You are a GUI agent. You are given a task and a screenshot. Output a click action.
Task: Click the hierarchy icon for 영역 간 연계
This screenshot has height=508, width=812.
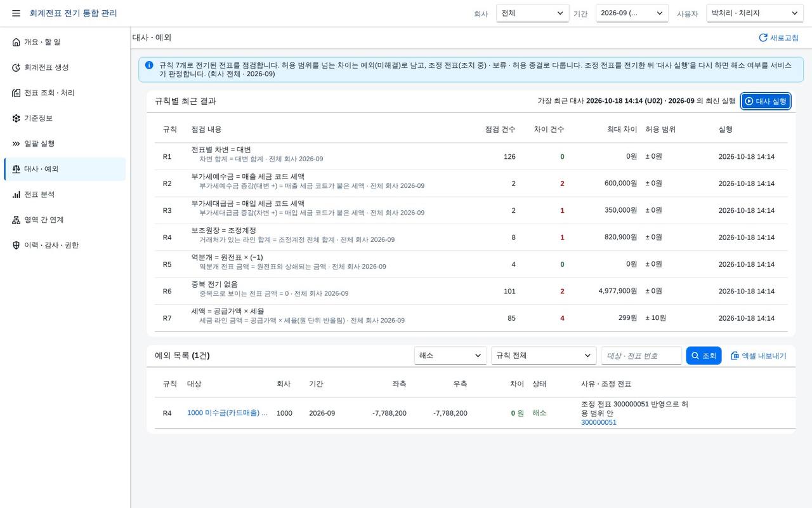tap(16, 220)
